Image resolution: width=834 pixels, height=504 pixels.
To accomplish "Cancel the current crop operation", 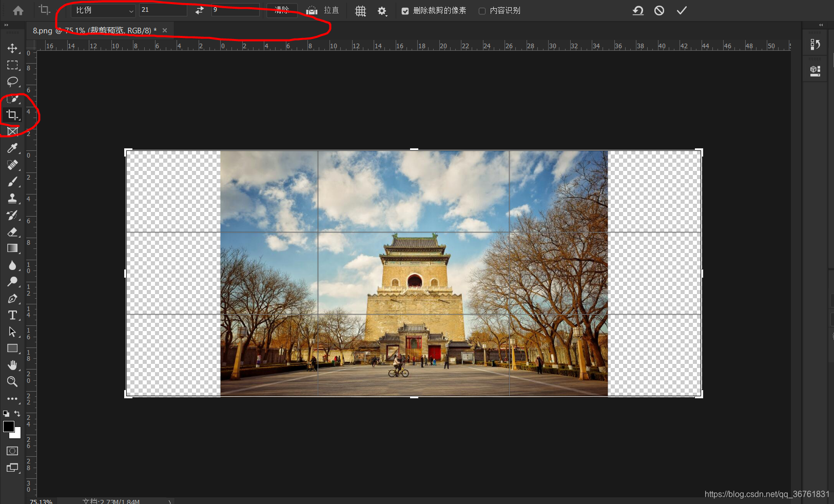I will pos(660,10).
